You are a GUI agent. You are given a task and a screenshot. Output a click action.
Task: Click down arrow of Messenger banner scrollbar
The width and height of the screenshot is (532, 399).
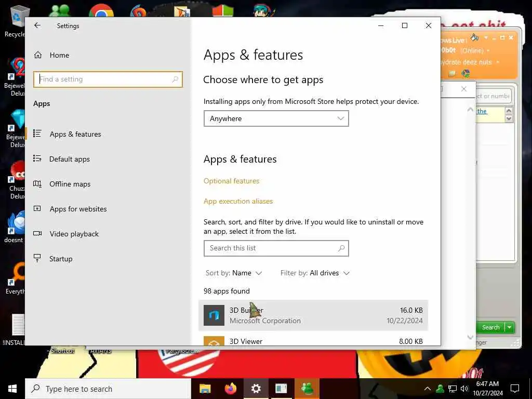click(x=509, y=118)
